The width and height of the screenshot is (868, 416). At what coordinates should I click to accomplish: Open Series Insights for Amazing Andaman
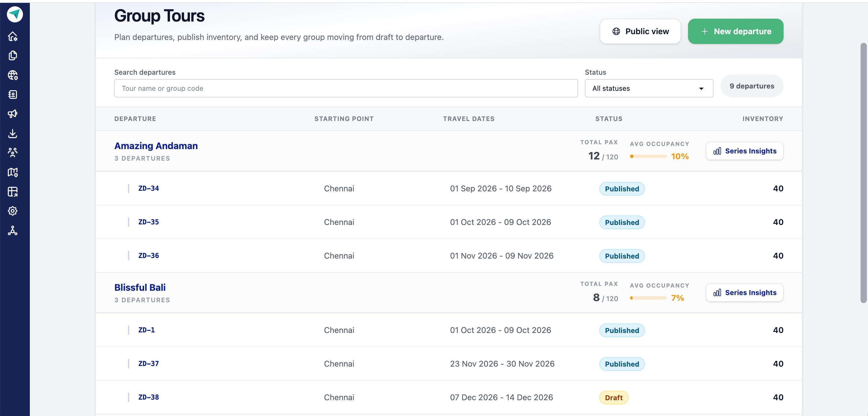point(745,151)
